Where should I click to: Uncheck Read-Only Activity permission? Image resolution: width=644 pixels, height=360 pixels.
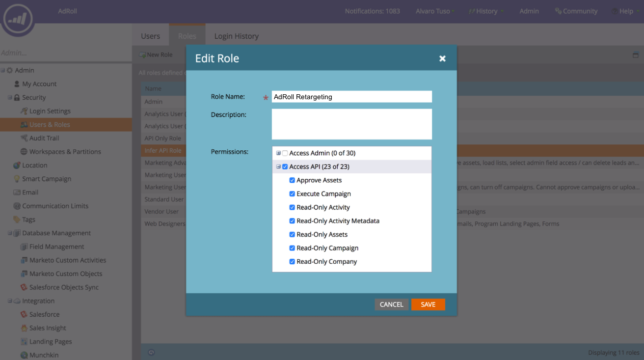point(293,207)
